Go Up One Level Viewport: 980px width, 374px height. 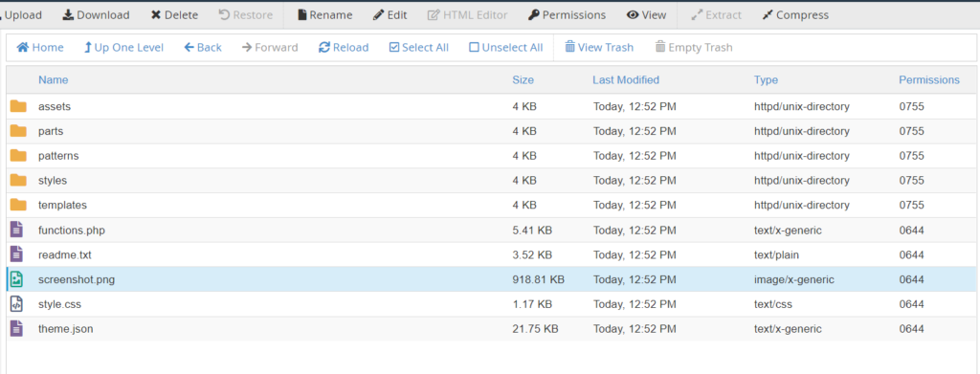(123, 48)
